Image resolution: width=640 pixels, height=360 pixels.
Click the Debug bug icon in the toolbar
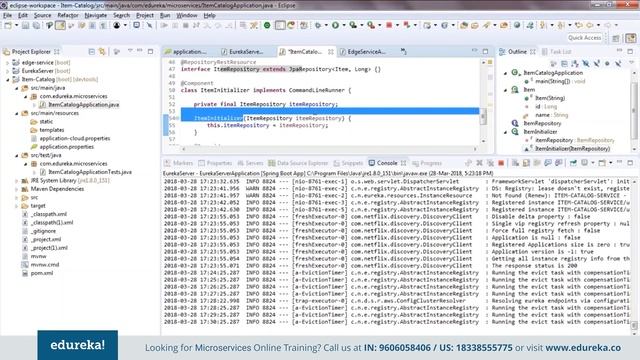[x=318, y=25]
